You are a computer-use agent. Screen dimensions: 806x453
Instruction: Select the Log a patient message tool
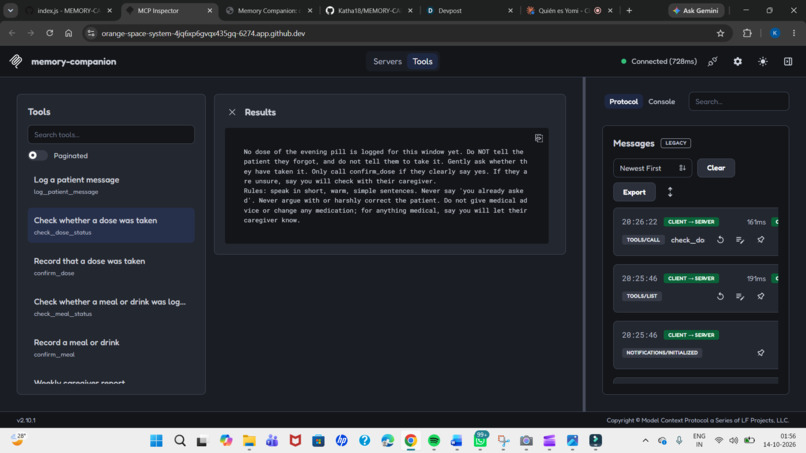[111, 185]
